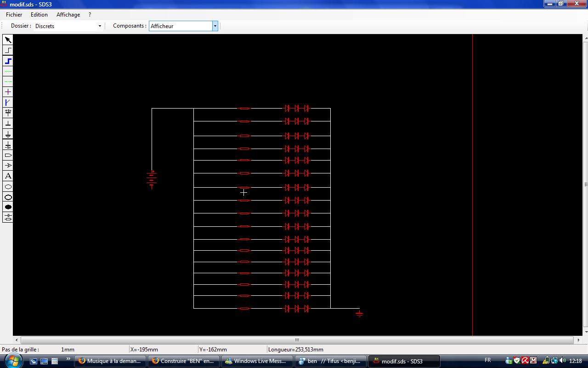Place the plain ground bar symbol
This screenshot has height=368, width=588.
[8, 124]
